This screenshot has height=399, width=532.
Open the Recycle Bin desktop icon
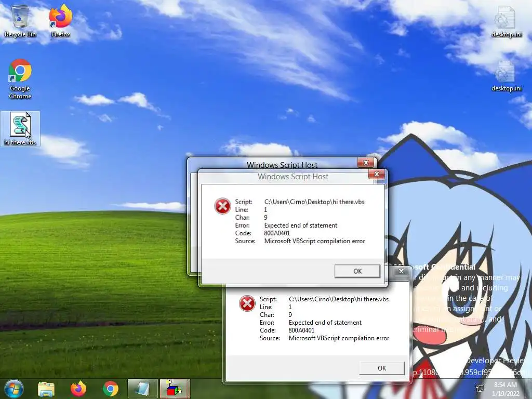coord(20,21)
